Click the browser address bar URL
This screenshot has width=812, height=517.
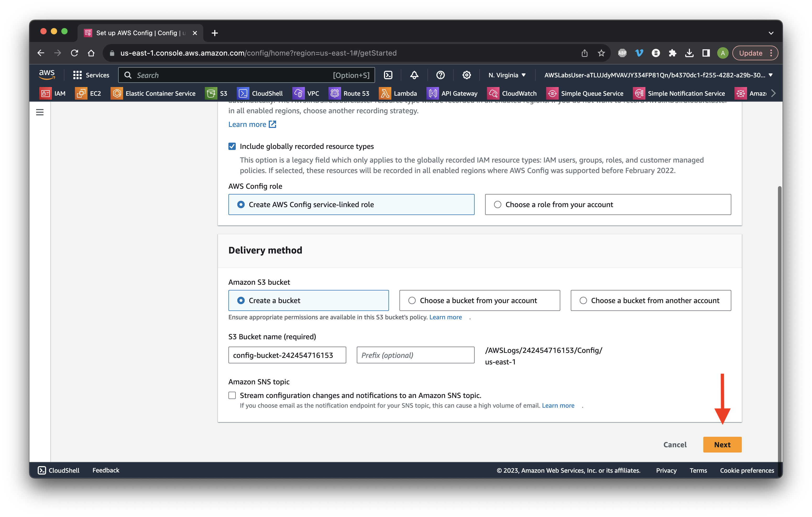[x=258, y=53]
